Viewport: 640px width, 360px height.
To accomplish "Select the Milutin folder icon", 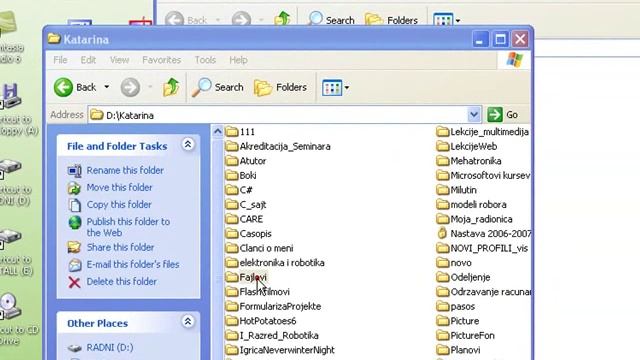I will tap(442, 190).
